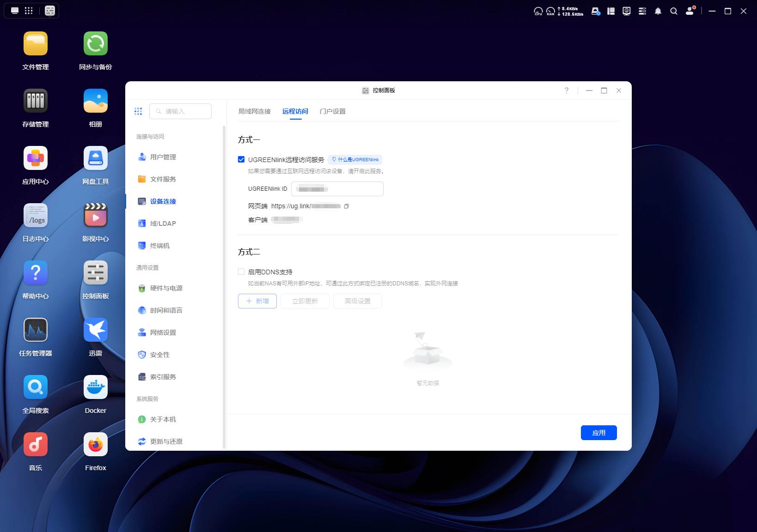Image resolution: width=757 pixels, height=532 pixels.
Task: Open the task list icon in top bar
Action: pos(642,11)
